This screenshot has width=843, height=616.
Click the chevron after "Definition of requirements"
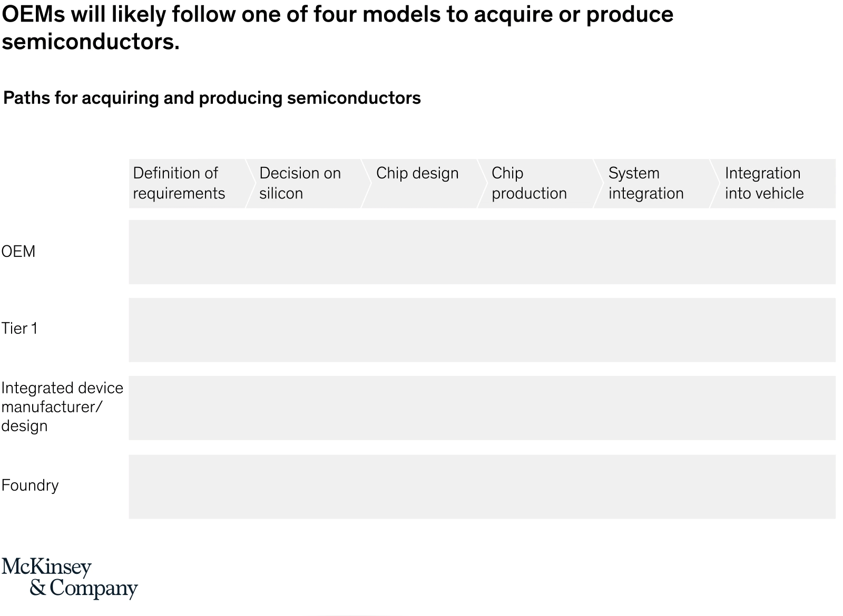coord(251,183)
